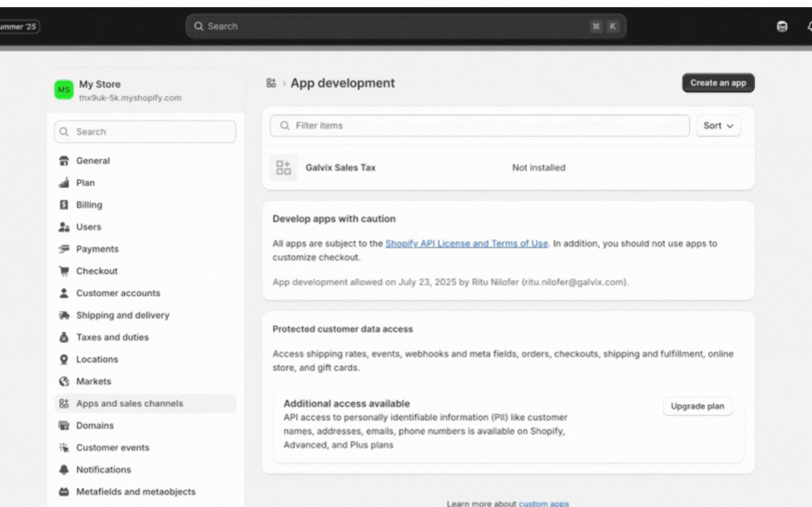812x507 pixels.
Task: Click the MS store avatar
Action: (64, 89)
